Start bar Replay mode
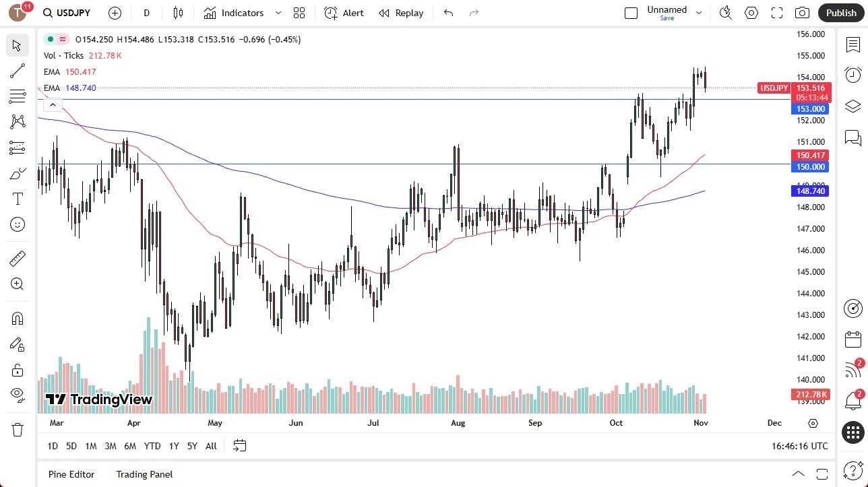This screenshot has width=868, height=487. (401, 13)
